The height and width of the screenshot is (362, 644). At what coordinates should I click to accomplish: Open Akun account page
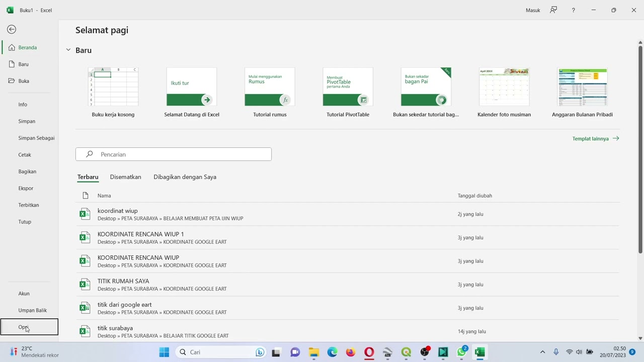[x=29, y=294]
